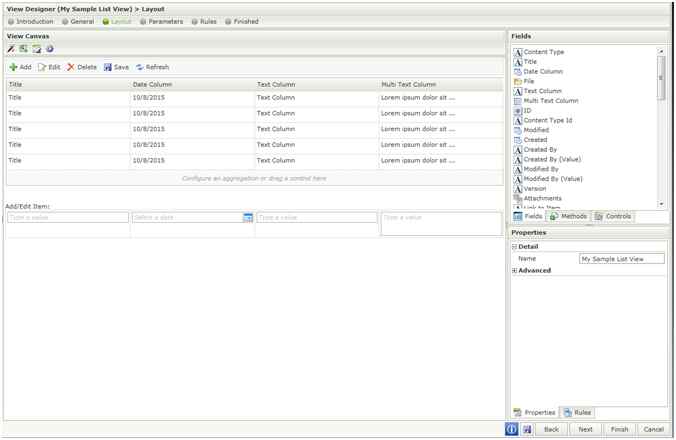Click the Name property input field
The image size is (676, 440).
622,259
